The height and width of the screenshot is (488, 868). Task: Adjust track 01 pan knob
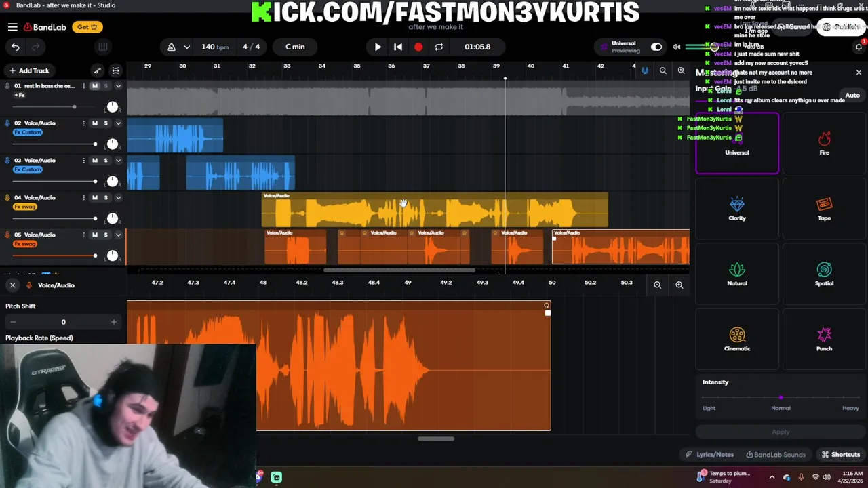point(113,107)
